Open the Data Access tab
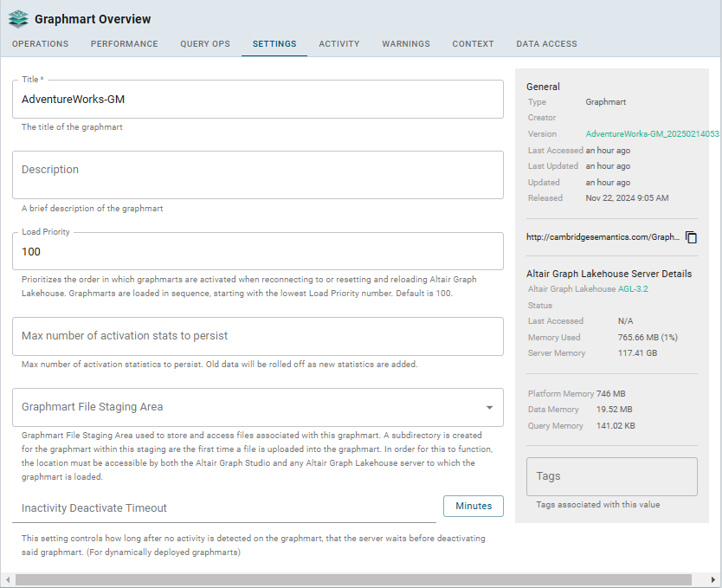722x588 pixels. pos(546,44)
